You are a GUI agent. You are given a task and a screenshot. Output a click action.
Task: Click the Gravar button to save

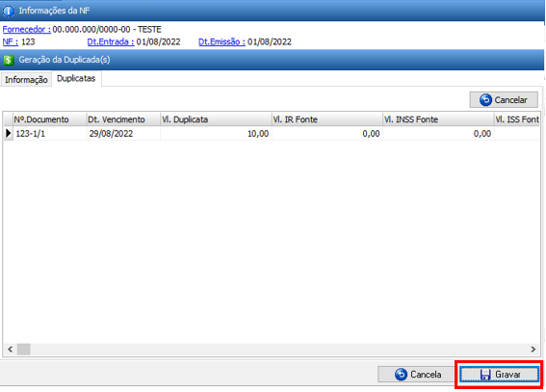[x=500, y=375]
